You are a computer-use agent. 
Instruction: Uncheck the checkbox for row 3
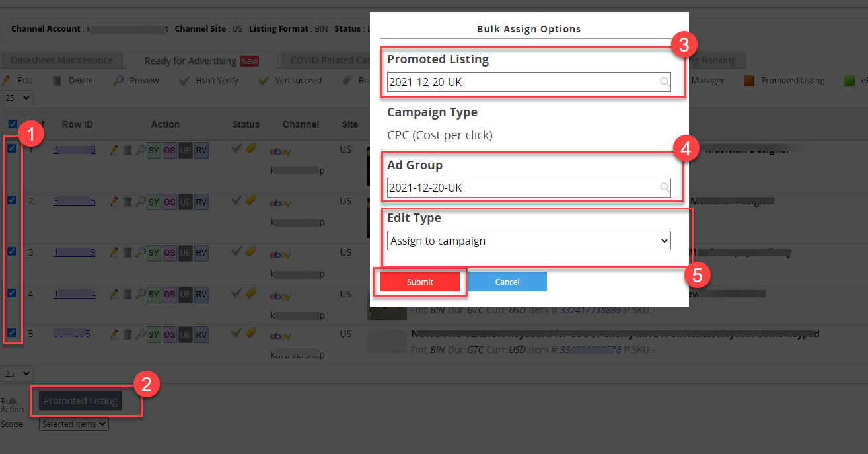pyautogui.click(x=11, y=251)
